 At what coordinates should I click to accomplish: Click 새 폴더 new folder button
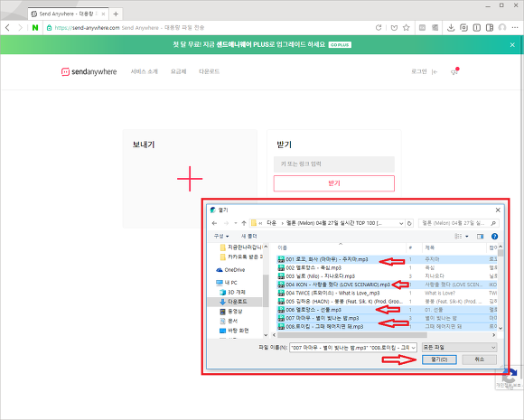coord(249,237)
